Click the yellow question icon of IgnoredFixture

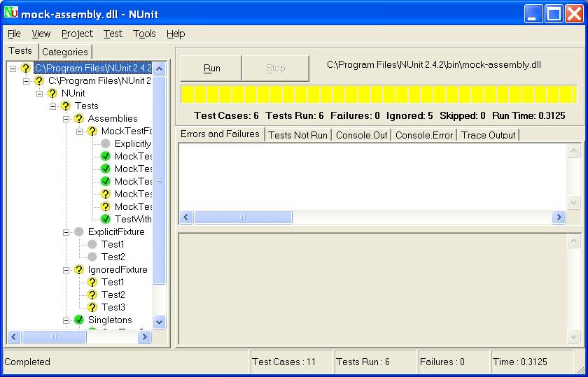click(78, 269)
